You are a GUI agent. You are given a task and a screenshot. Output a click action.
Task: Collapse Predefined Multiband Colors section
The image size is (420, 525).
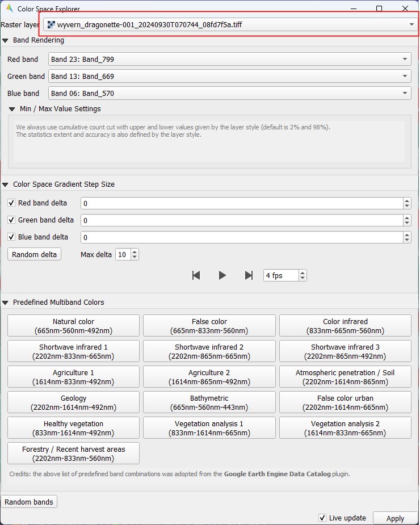click(x=6, y=303)
